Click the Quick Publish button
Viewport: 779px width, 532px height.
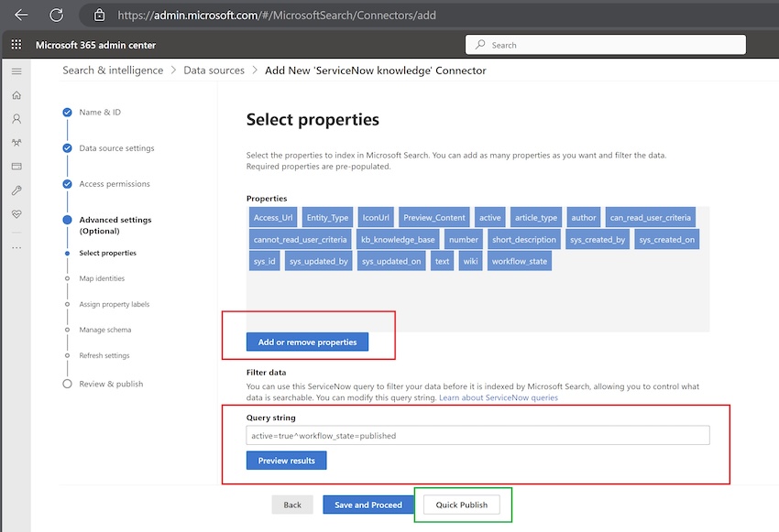point(462,505)
